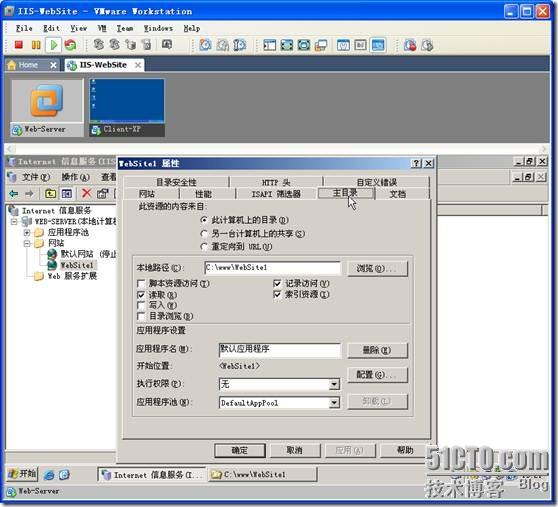Click the IIS up-one-level folder icon

50,194
